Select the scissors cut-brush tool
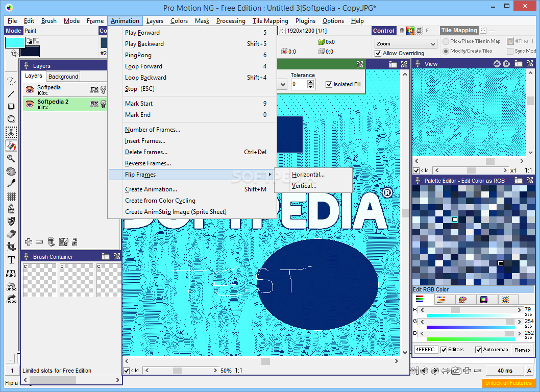Viewport: 540px width, 392px height. click(x=11, y=132)
